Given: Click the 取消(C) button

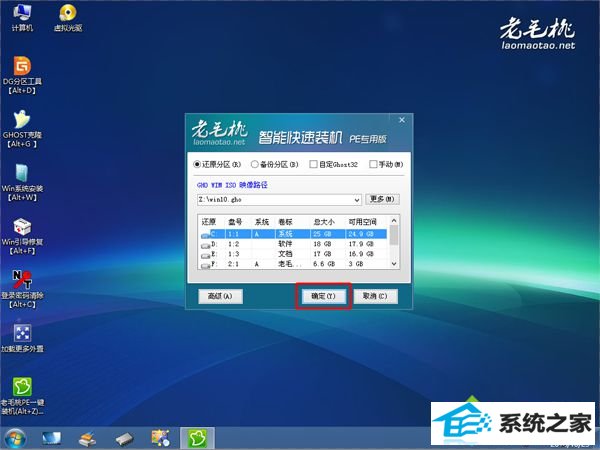Looking at the screenshot, I should (375, 296).
